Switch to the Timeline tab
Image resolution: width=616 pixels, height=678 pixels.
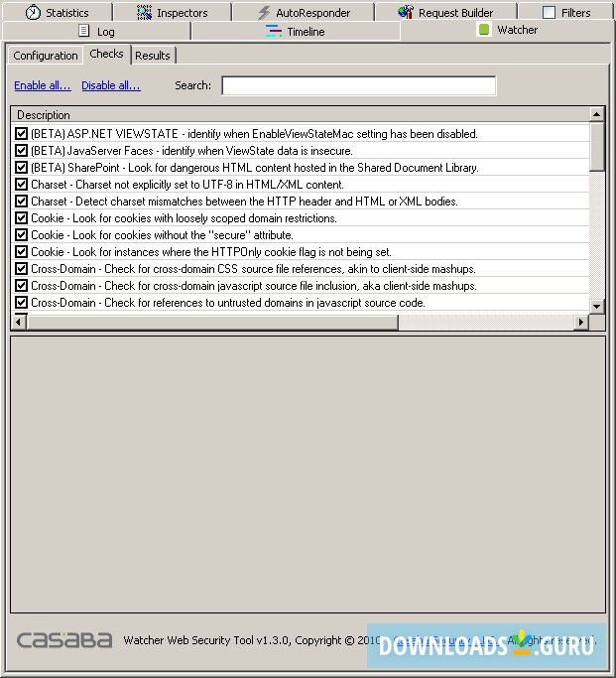pos(296,31)
